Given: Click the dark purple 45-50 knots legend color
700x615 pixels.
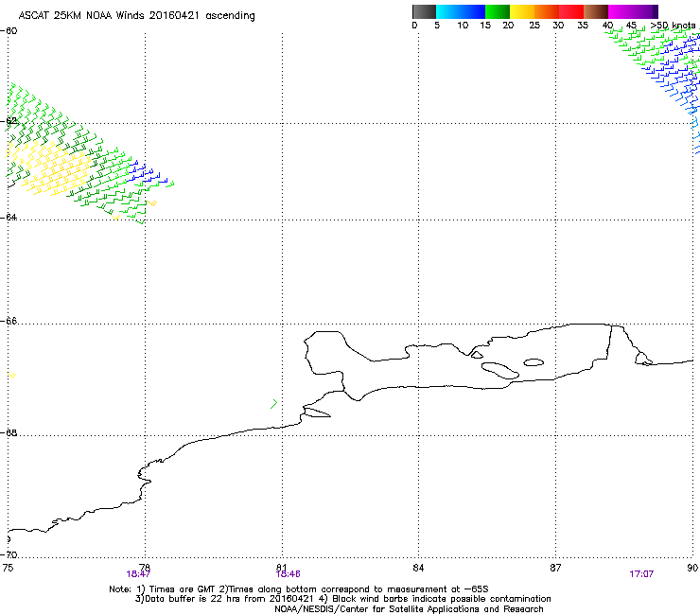Looking at the screenshot, I should pos(645,11).
